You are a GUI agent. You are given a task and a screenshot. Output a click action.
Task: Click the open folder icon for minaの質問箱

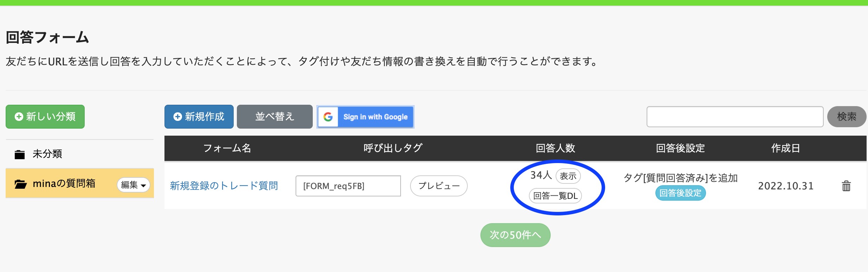click(20, 184)
